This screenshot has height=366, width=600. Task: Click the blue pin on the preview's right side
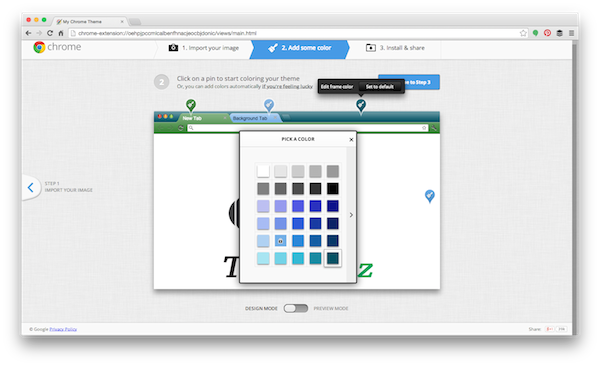(430, 196)
